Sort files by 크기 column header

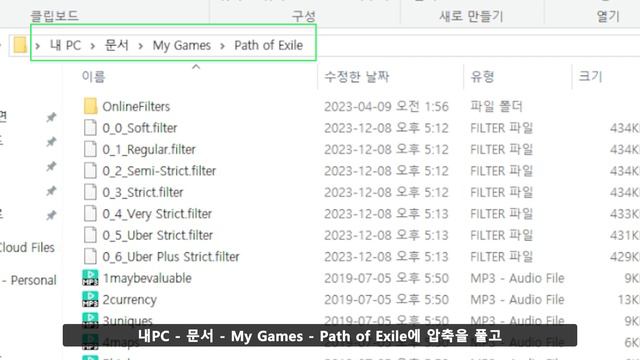[x=590, y=76]
